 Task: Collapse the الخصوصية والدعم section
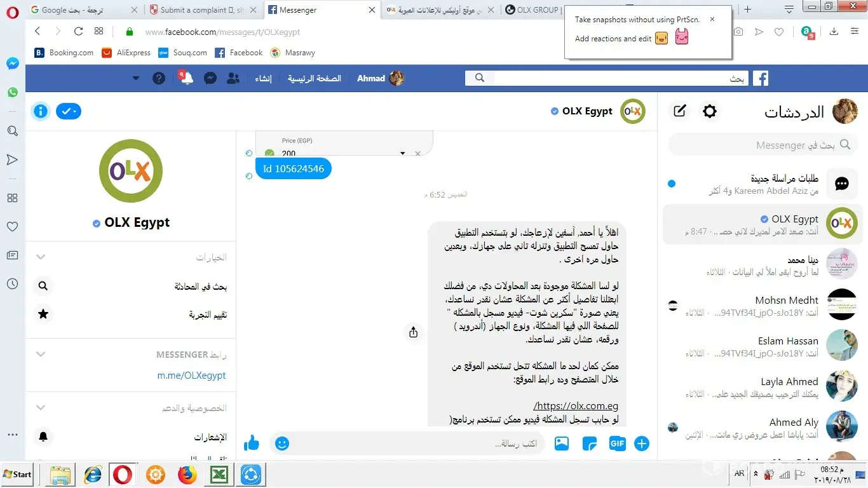click(41, 408)
